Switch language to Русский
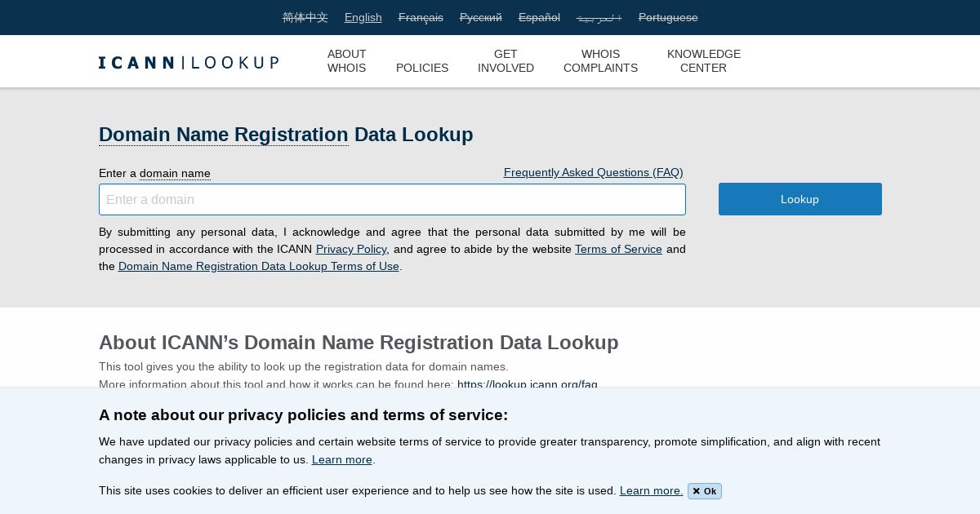This screenshot has width=980, height=514. (481, 17)
